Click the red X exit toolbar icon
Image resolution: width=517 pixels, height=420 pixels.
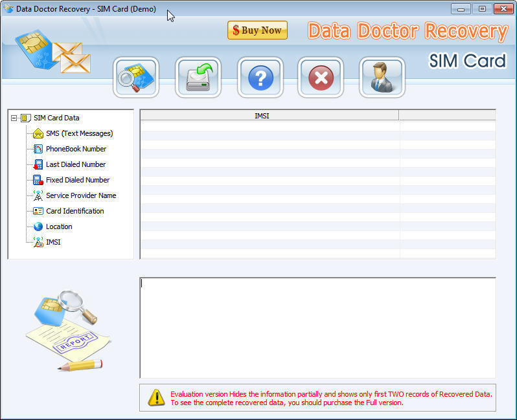(321, 78)
